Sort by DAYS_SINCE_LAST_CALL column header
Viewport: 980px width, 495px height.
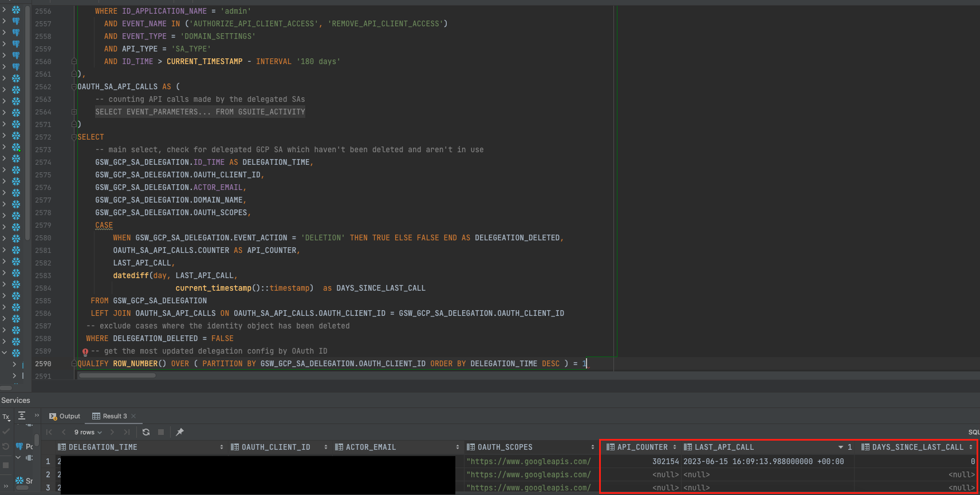point(918,447)
